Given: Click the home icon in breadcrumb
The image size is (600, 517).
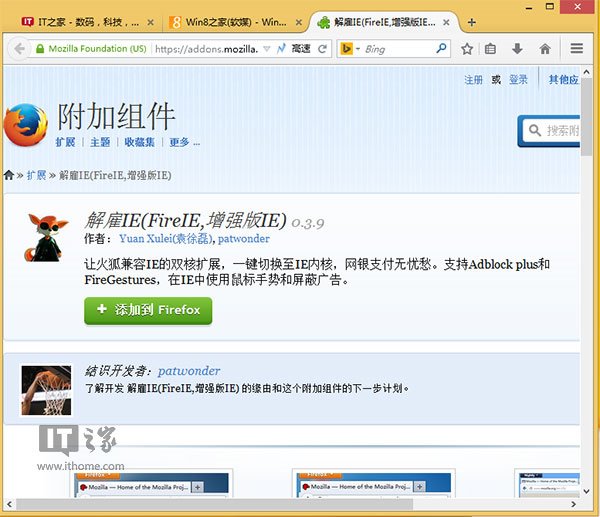Looking at the screenshot, I should coord(9,175).
